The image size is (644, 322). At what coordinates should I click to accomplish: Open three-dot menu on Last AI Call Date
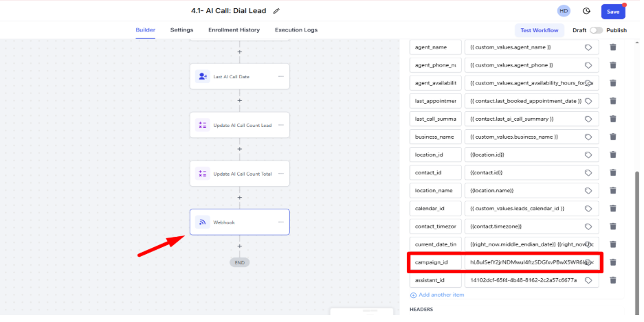[x=280, y=77]
